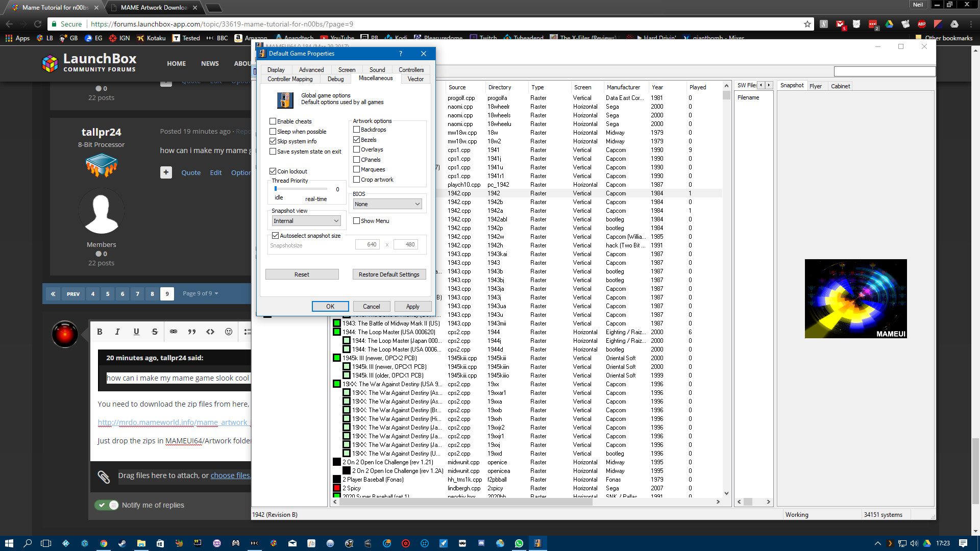Click the volume icon in system tray
The width and height of the screenshot is (980, 551).
click(914, 543)
